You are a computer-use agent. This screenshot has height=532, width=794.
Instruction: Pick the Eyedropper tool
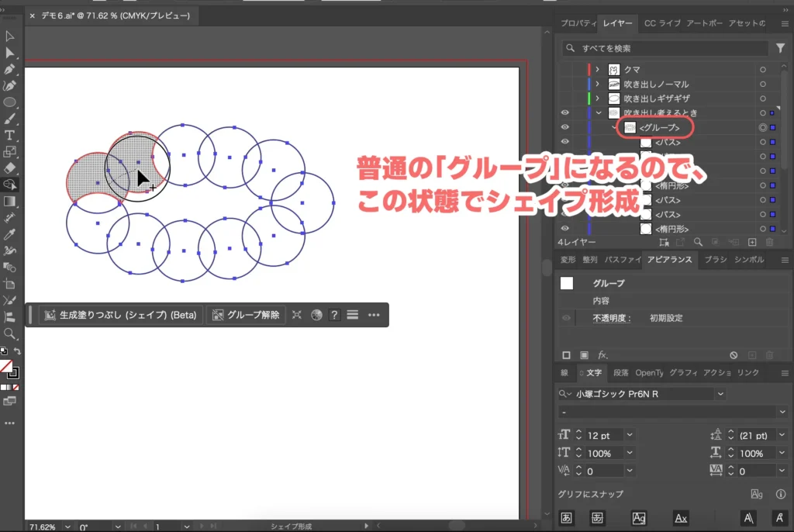tap(10, 234)
